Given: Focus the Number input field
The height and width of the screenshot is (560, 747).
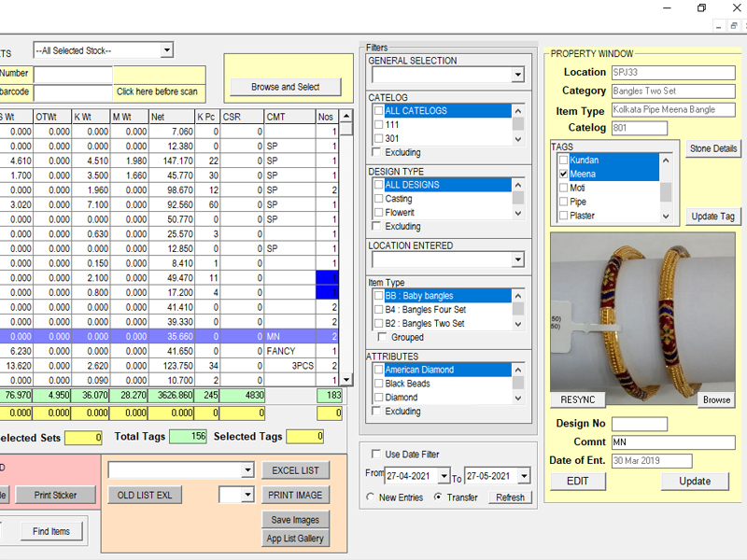Looking at the screenshot, I should pyautogui.click(x=73, y=75).
